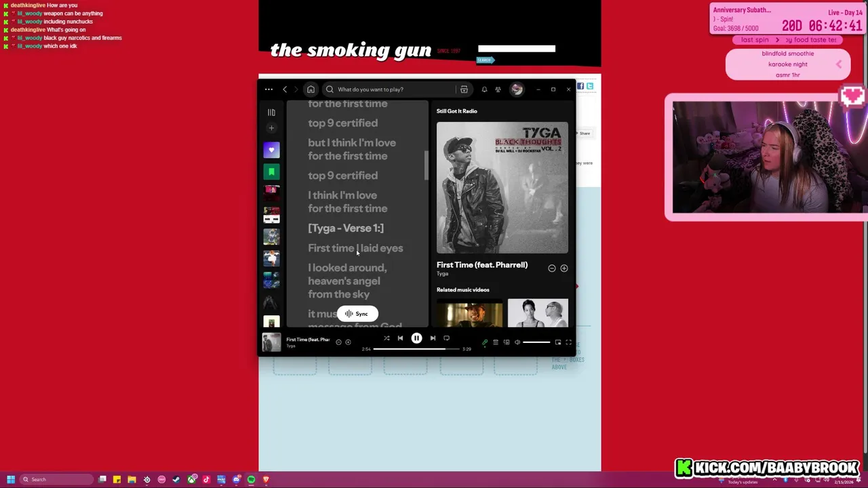Click 'Still Got It Radio' header
The width and height of the screenshot is (868, 488).
[457, 111]
